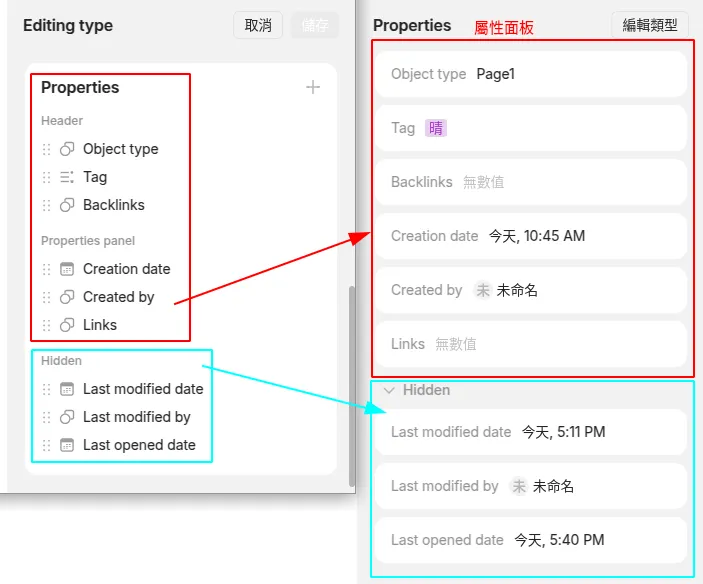Click the Links 無數值 empty field

tap(456, 344)
